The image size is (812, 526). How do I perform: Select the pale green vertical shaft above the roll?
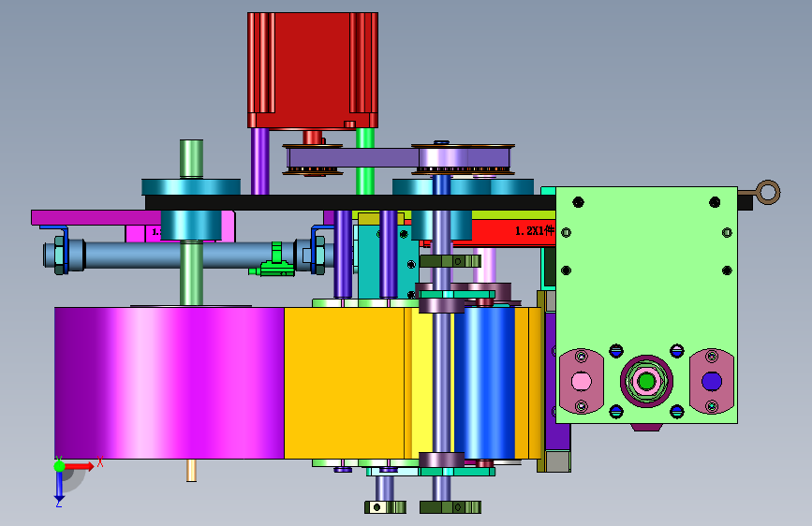point(191,159)
